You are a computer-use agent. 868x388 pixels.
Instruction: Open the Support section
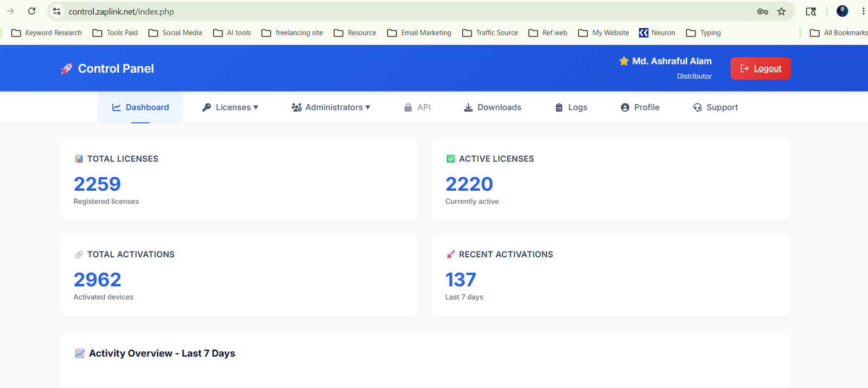(x=716, y=107)
